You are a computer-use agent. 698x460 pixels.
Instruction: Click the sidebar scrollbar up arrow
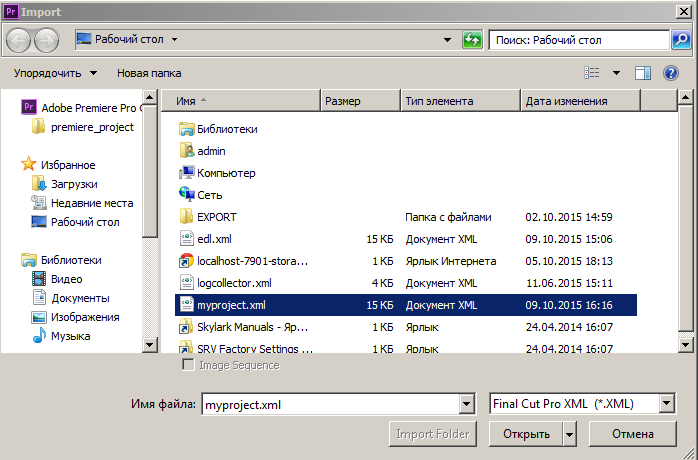150,97
